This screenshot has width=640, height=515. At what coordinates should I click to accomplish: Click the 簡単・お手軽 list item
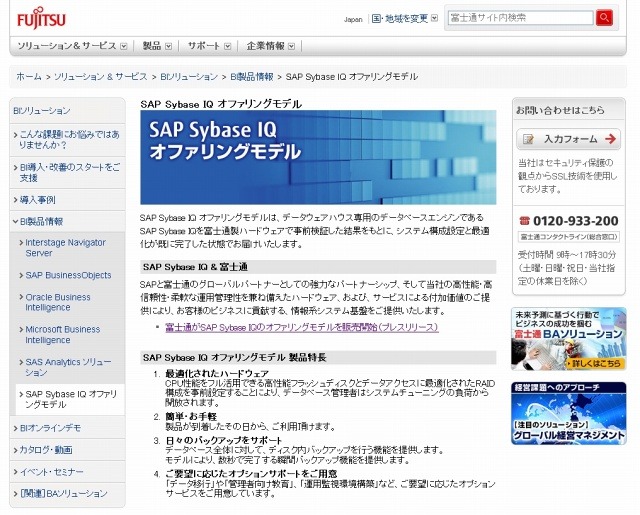191,417
